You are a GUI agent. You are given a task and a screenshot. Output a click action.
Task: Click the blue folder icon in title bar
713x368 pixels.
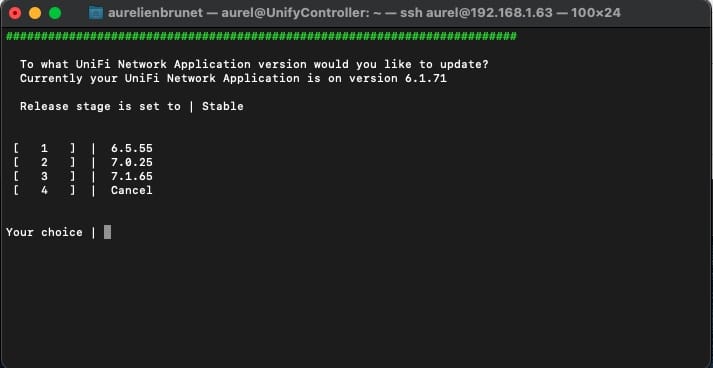(95, 13)
